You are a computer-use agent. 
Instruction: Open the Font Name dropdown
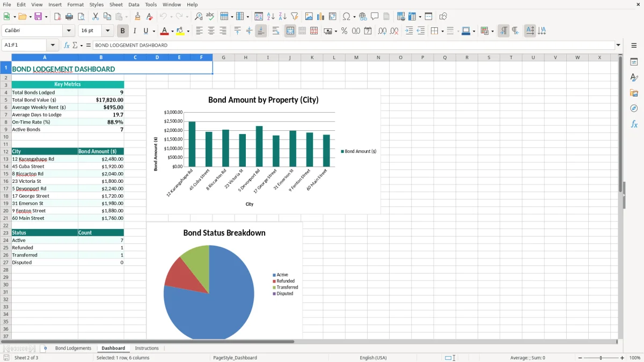(69, 31)
